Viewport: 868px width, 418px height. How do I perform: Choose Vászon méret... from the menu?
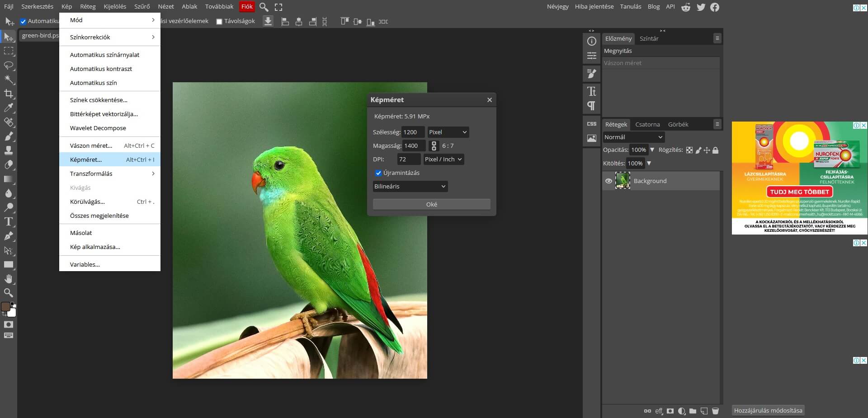click(x=91, y=146)
